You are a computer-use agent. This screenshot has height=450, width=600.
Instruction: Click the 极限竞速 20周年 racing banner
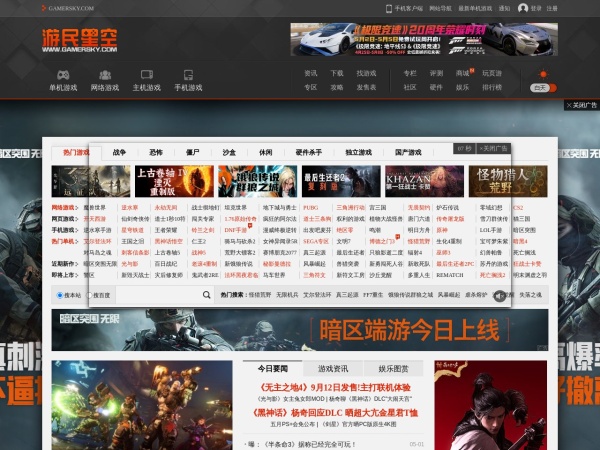coord(424,39)
